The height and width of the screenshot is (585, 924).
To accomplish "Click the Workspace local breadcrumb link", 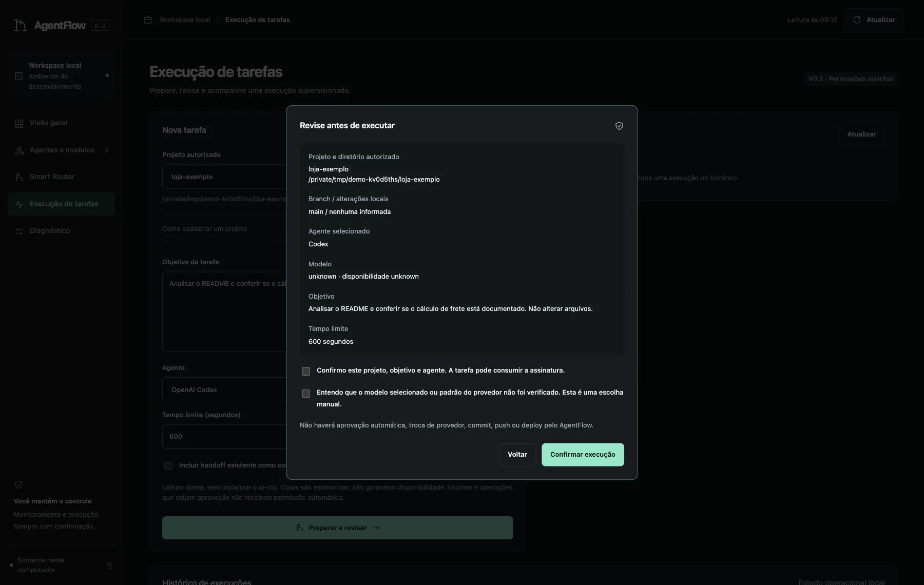I will tap(185, 19).
